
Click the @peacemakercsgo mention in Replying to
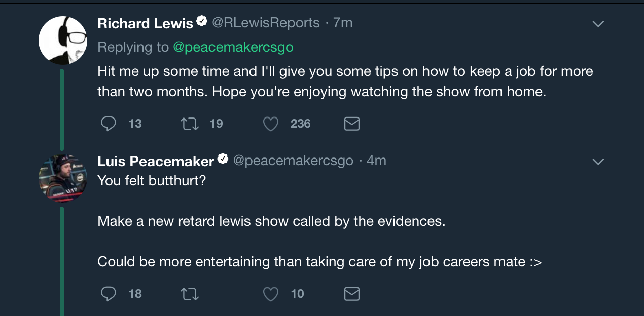[x=233, y=47]
